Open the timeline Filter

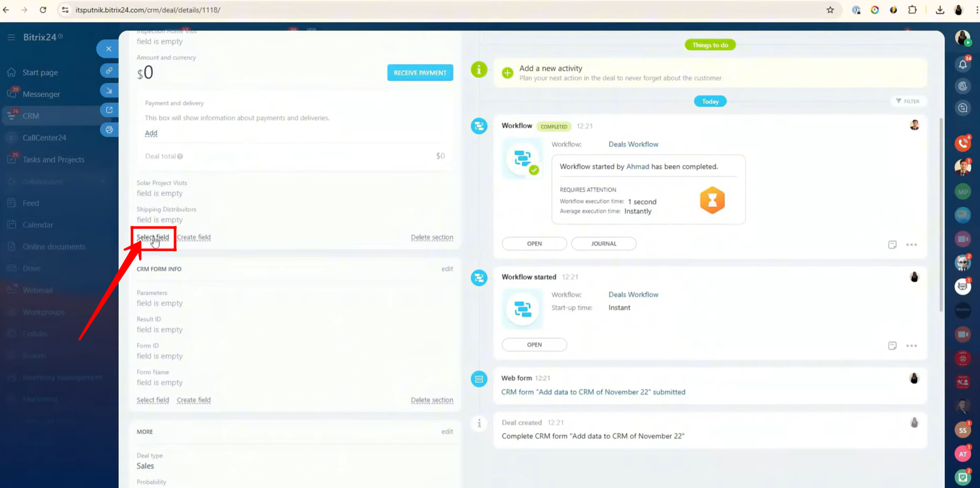point(908,101)
